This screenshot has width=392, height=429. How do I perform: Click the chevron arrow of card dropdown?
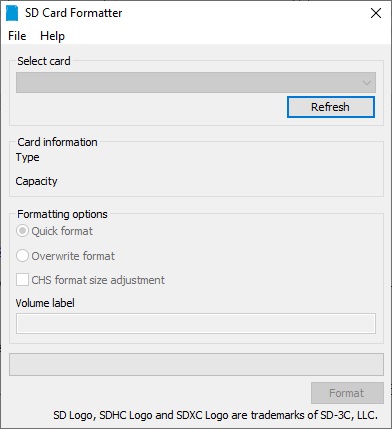pyautogui.click(x=367, y=83)
